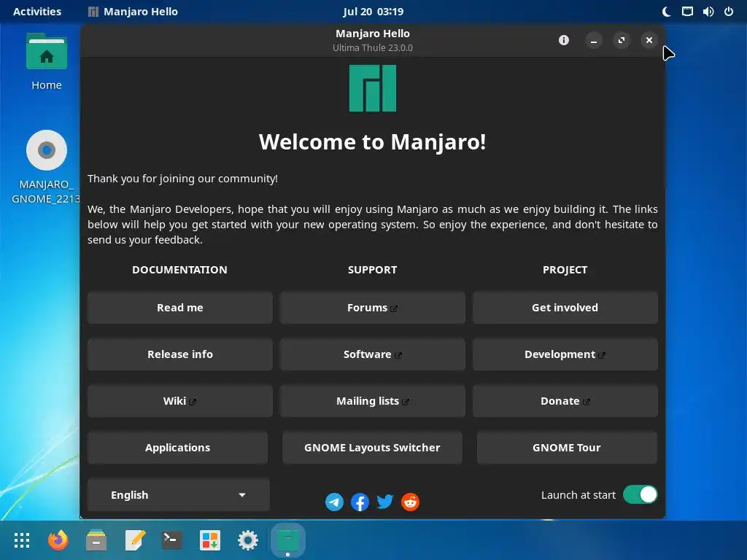Launch Firefox from the dock
Image resolution: width=747 pixels, height=560 pixels.
click(x=58, y=540)
